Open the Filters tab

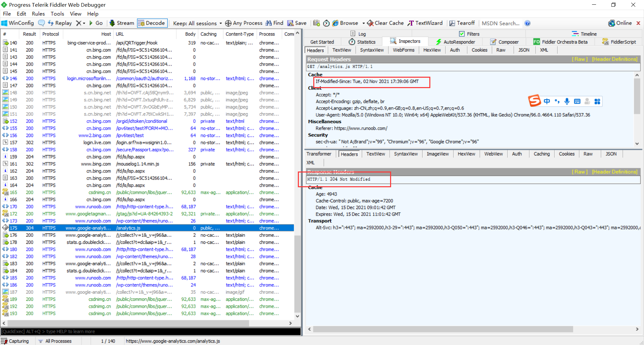(x=469, y=34)
